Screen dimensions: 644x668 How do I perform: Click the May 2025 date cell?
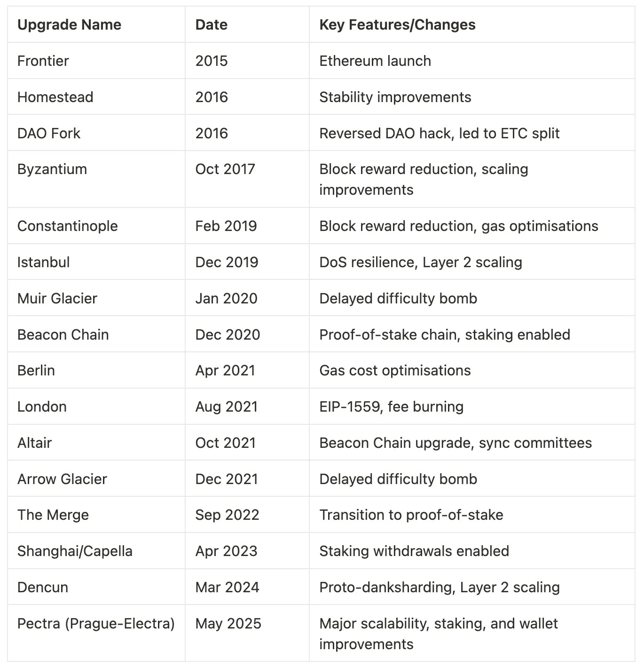pos(228,624)
